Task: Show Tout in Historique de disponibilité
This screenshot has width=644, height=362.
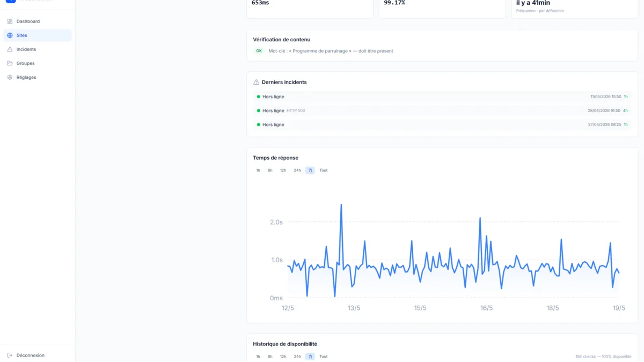Action: (x=324, y=357)
